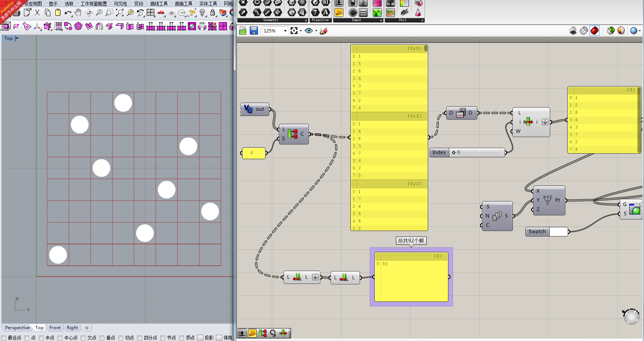
Task: Toggle the 节点 osnap checkbox
Action: pyautogui.click(x=163, y=338)
